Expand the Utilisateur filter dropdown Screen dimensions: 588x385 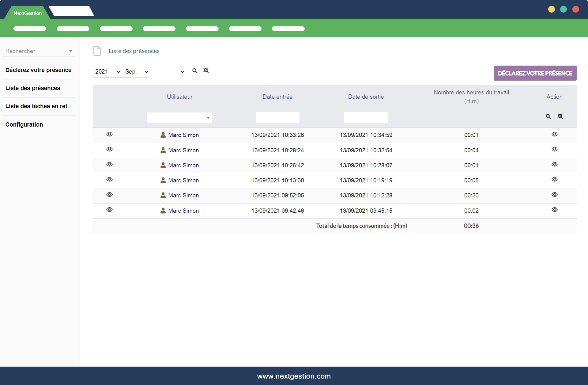pos(179,118)
